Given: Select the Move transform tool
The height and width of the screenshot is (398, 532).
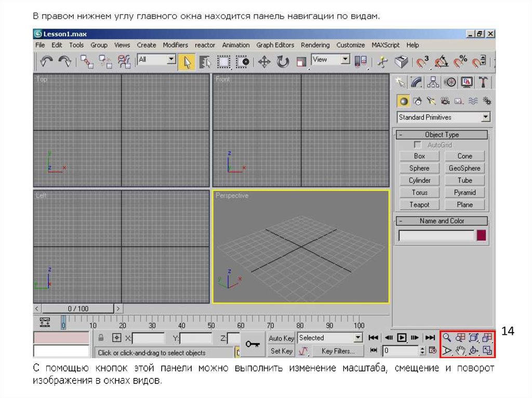Looking at the screenshot, I should click(x=264, y=62).
